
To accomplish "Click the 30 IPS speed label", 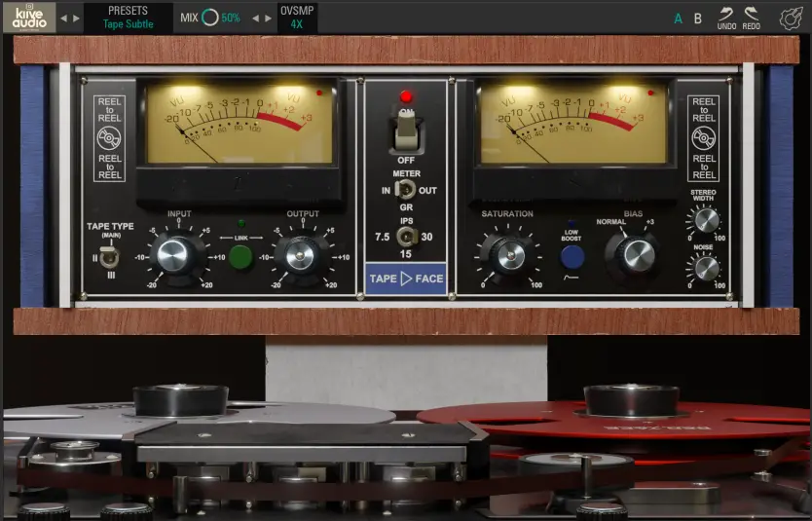I will tap(426, 237).
